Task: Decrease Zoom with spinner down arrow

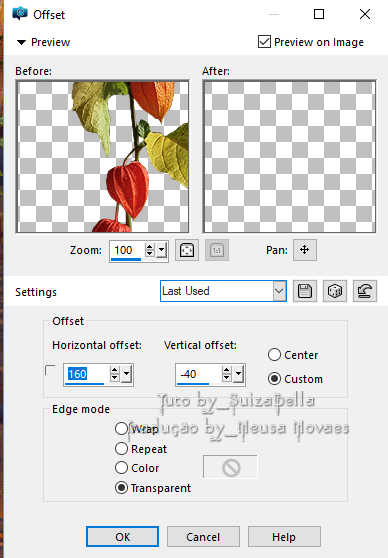Action: [150, 254]
